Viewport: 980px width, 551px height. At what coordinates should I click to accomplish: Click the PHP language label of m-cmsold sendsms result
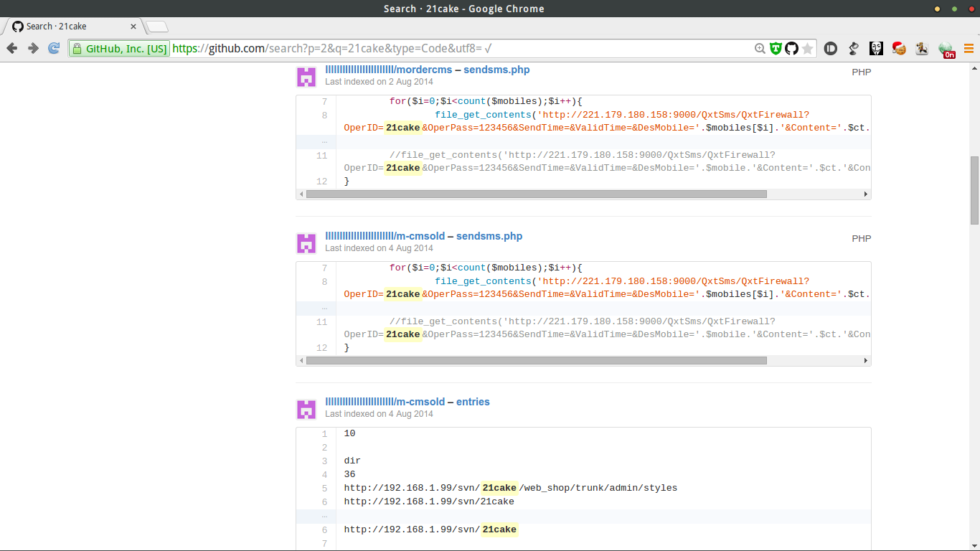(x=861, y=239)
